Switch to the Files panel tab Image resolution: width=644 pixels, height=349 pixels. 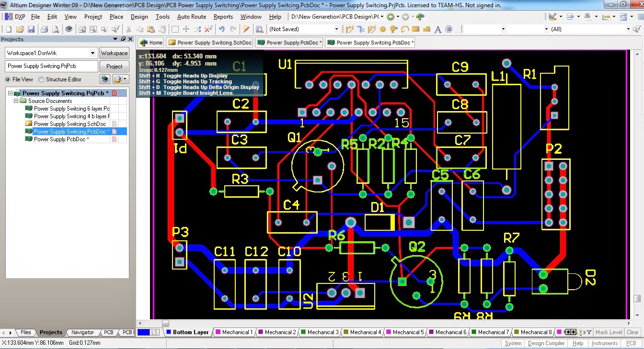coord(25,332)
